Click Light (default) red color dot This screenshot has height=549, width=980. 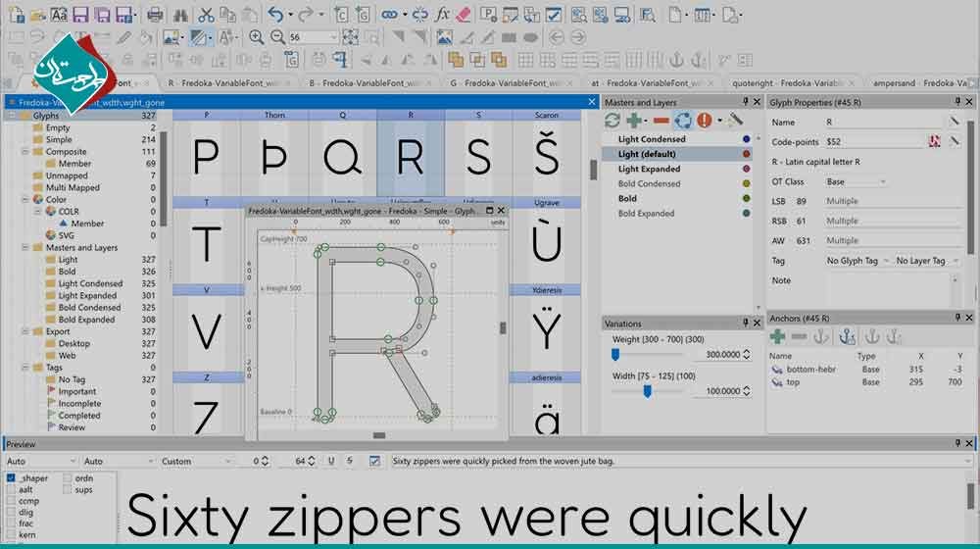[746, 154]
